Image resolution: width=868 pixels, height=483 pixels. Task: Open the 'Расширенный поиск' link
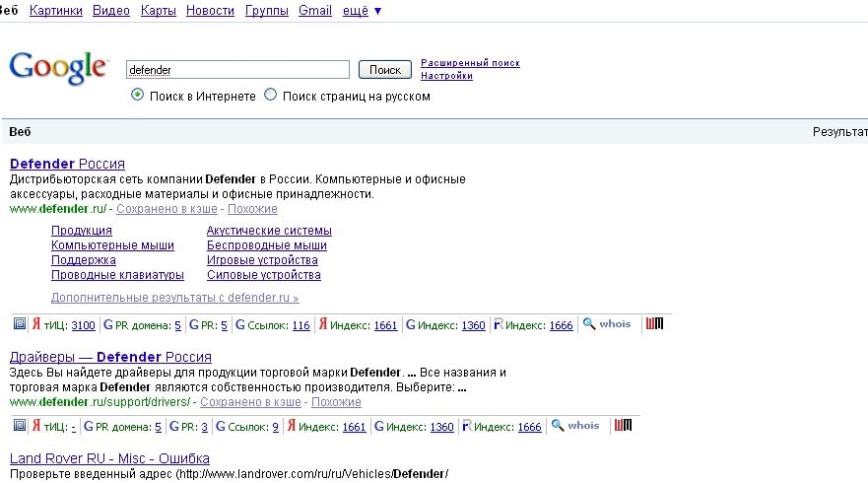(x=470, y=63)
